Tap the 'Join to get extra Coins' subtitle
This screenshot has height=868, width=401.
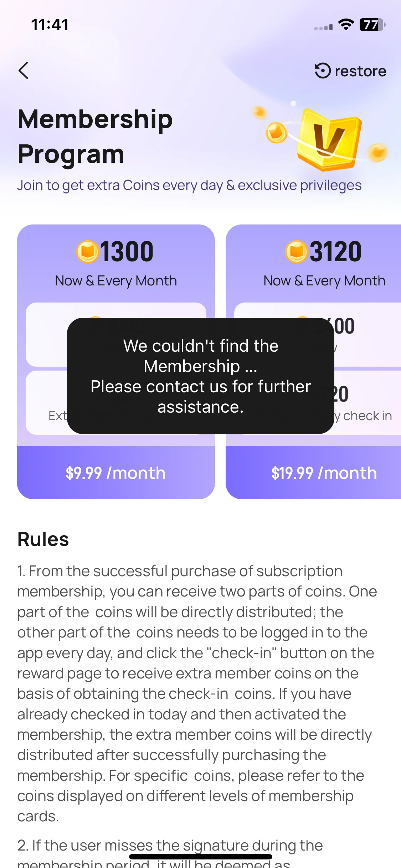pyautogui.click(x=189, y=185)
